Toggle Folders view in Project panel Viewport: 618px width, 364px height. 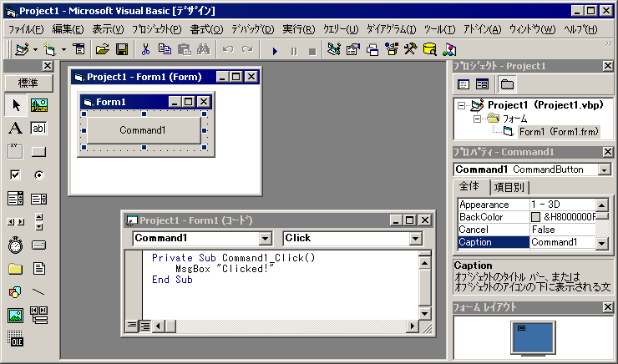507,84
